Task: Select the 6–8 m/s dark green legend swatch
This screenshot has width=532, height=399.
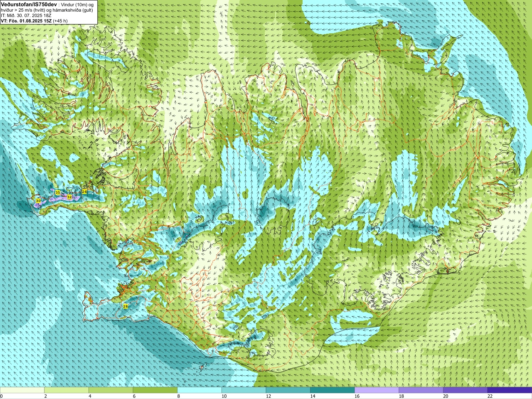Action: click(155, 390)
